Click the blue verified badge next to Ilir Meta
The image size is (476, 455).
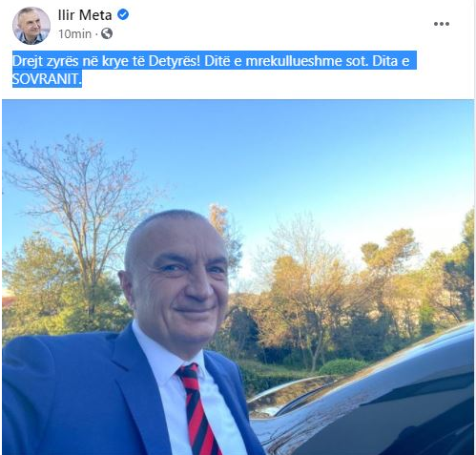(x=123, y=14)
